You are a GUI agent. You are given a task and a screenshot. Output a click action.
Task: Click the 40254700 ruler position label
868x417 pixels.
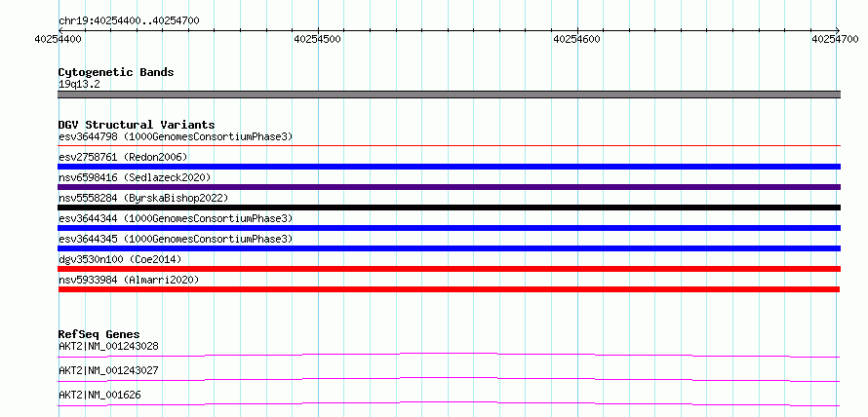835,39
